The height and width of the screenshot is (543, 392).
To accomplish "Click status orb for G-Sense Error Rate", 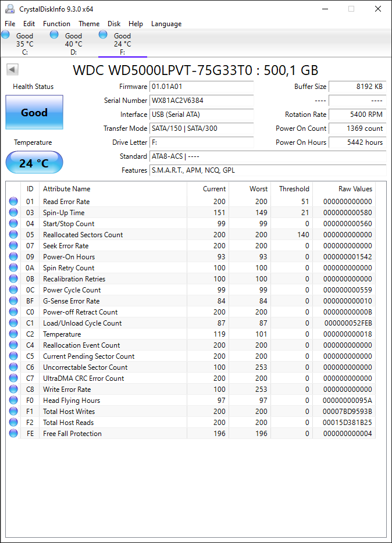I will pos(13,301).
